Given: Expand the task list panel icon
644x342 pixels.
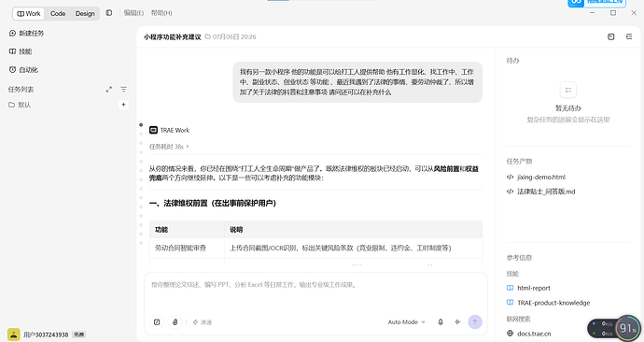Looking at the screenshot, I should pos(109,89).
